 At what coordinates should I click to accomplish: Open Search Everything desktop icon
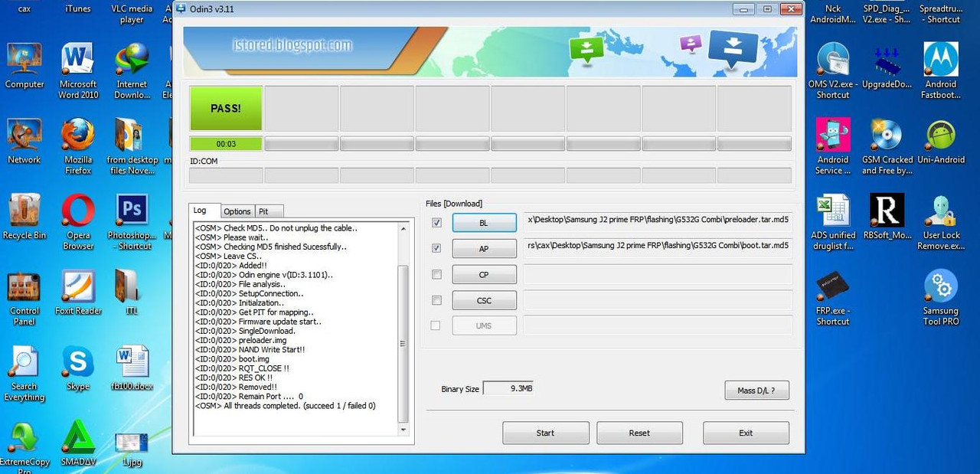click(x=24, y=374)
